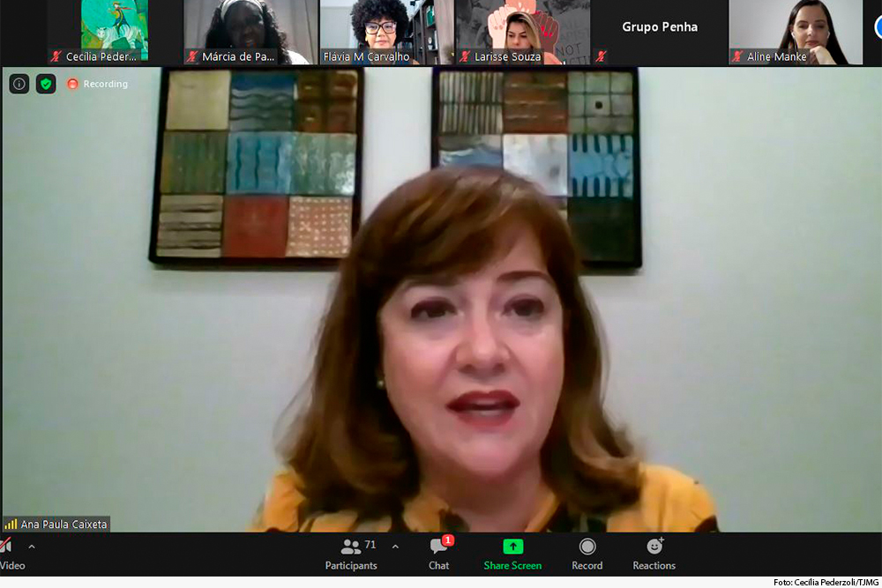
Task: Expand the video options caret
Action: click(x=32, y=547)
